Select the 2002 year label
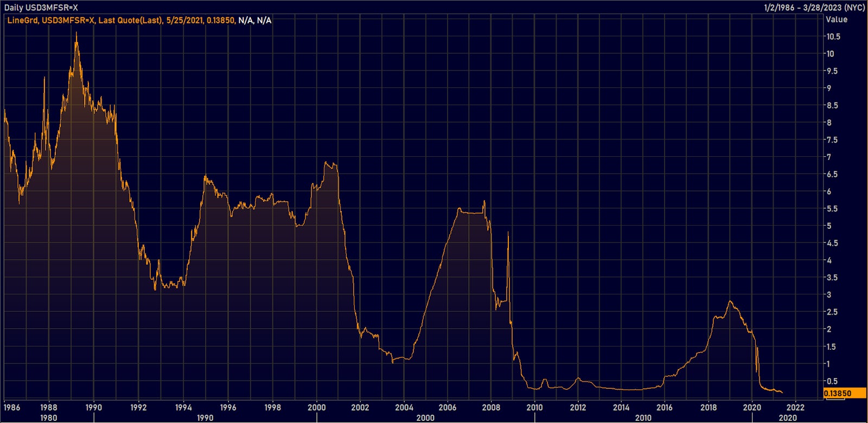The height and width of the screenshot is (423, 868). 360,407
